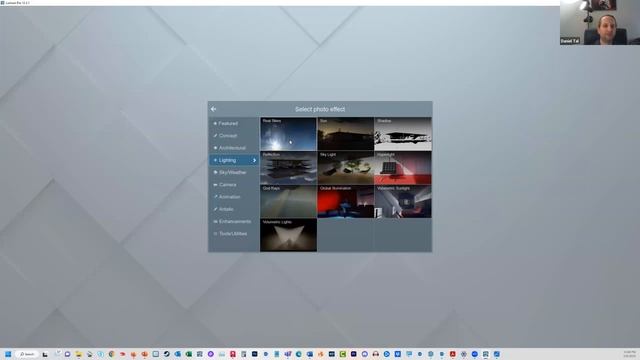This screenshot has width=640, height=360.
Task: Choose the Volumetric Sunlight effect thumbnail
Action: click(403, 201)
